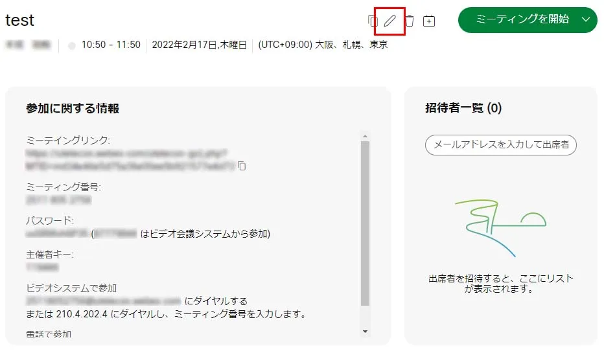Open the edit meeting pencil icon
Image resolution: width=604 pixels, height=364 pixels.
[x=390, y=21]
